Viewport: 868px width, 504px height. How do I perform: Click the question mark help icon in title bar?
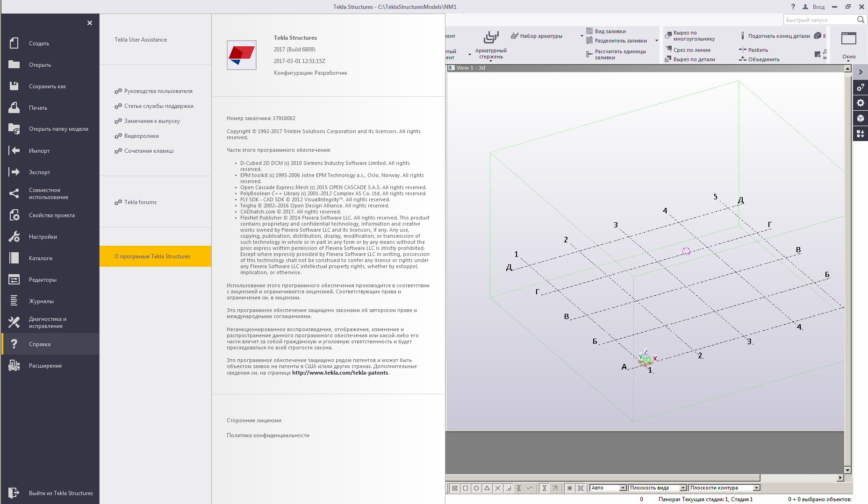tap(793, 7)
